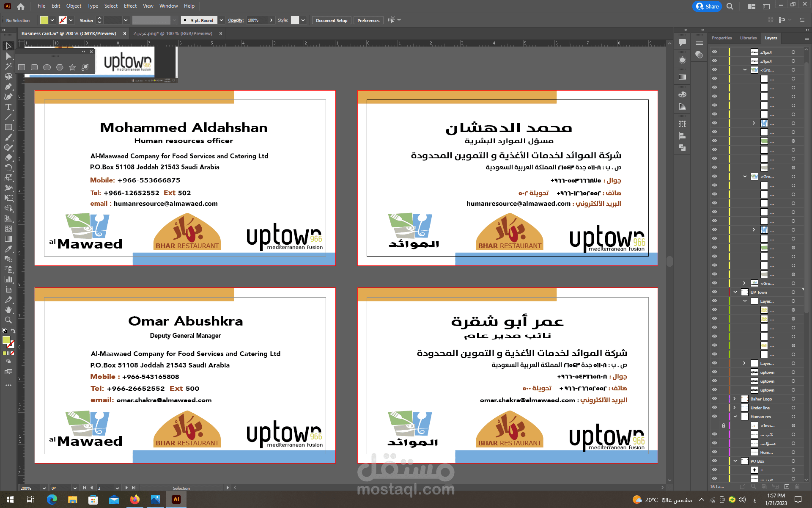Image resolution: width=812 pixels, height=508 pixels.
Task: Activate the Zoom tool
Action: pyautogui.click(x=8, y=320)
